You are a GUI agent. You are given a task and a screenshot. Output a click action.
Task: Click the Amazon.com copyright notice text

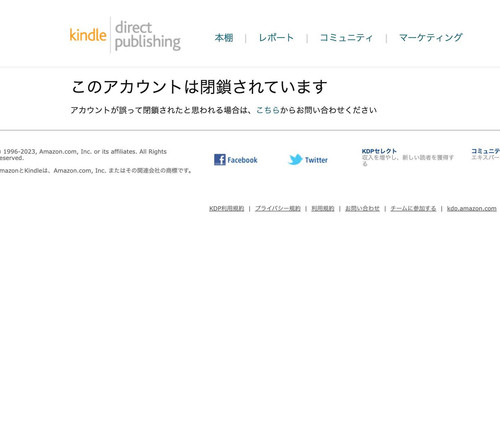click(83, 155)
